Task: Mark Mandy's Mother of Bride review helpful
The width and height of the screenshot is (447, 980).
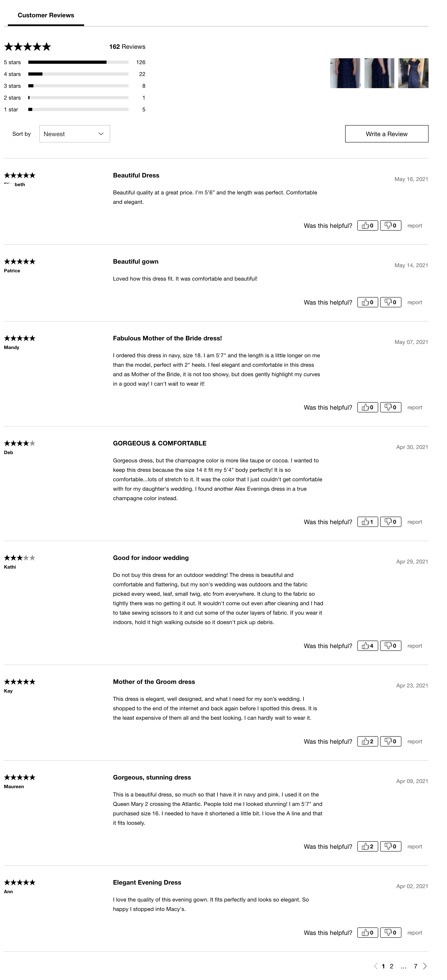Action: click(x=368, y=407)
